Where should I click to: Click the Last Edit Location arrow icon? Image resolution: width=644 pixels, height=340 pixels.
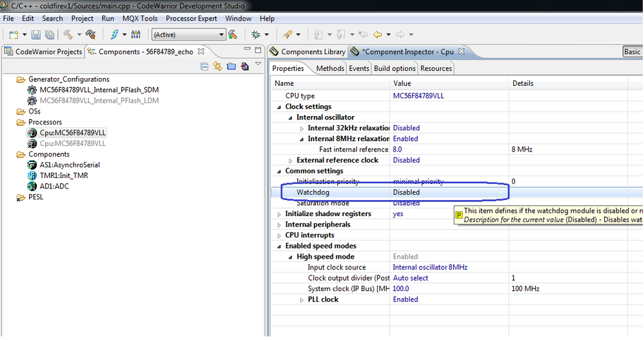pyautogui.click(x=363, y=35)
